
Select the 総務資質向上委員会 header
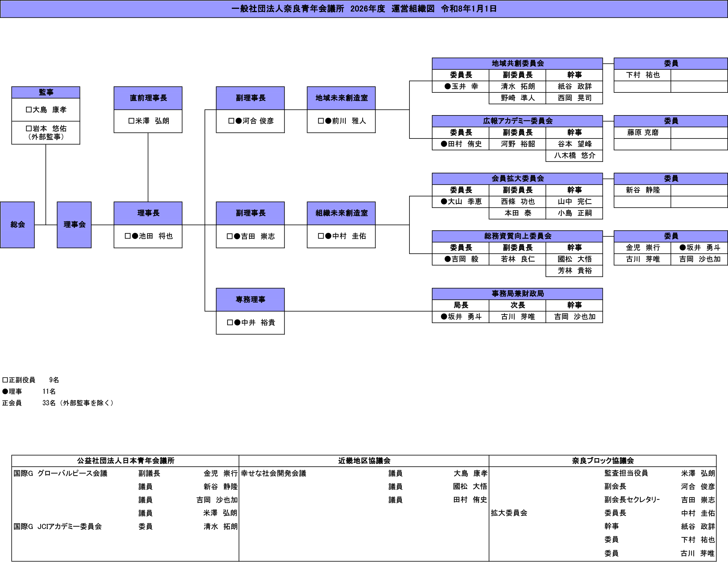[517, 236]
